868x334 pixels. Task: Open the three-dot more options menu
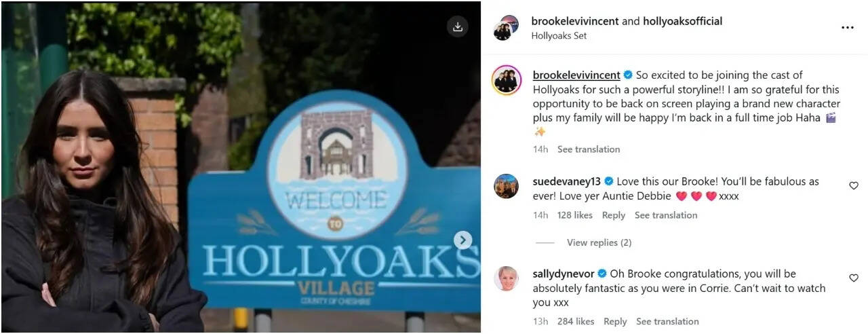[x=848, y=28]
